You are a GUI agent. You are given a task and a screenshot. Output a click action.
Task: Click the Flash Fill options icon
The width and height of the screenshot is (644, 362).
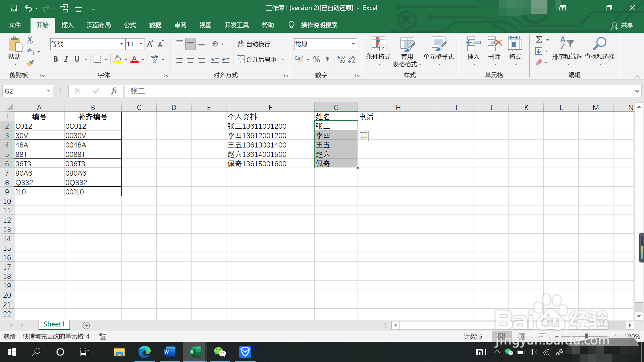pyautogui.click(x=364, y=136)
